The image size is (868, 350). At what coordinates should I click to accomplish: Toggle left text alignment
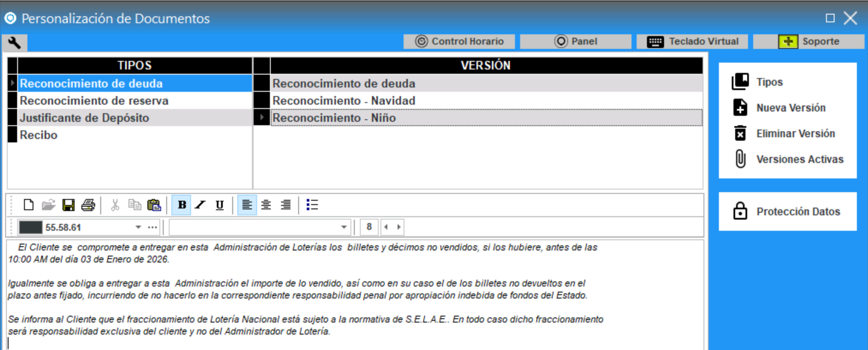pos(247,205)
